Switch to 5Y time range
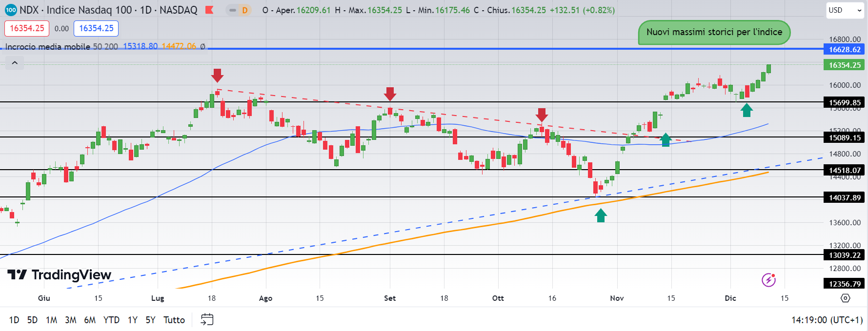 coord(150,320)
